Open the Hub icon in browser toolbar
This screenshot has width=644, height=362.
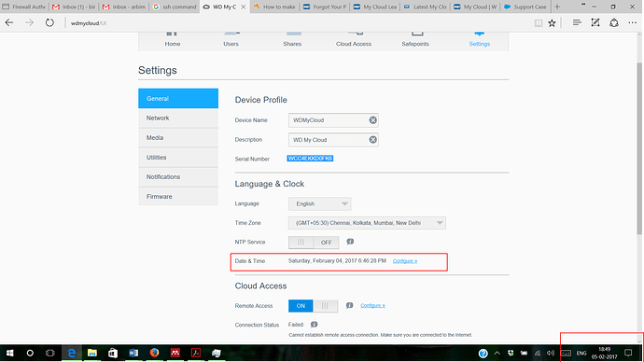click(x=577, y=23)
